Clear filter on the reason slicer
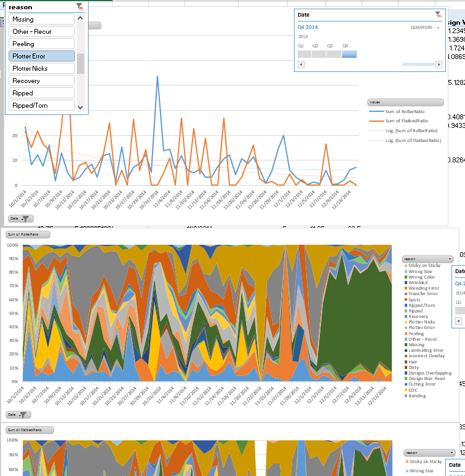 tap(79, 7)
